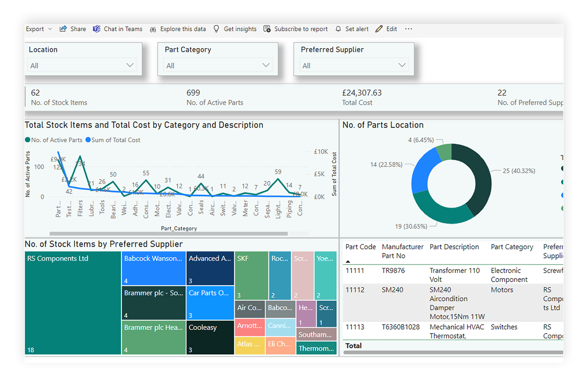Expand the Location filter dropdown
The height and width of the screenshot is (387, 588).
pyautogui.click(x=130, y=65)
